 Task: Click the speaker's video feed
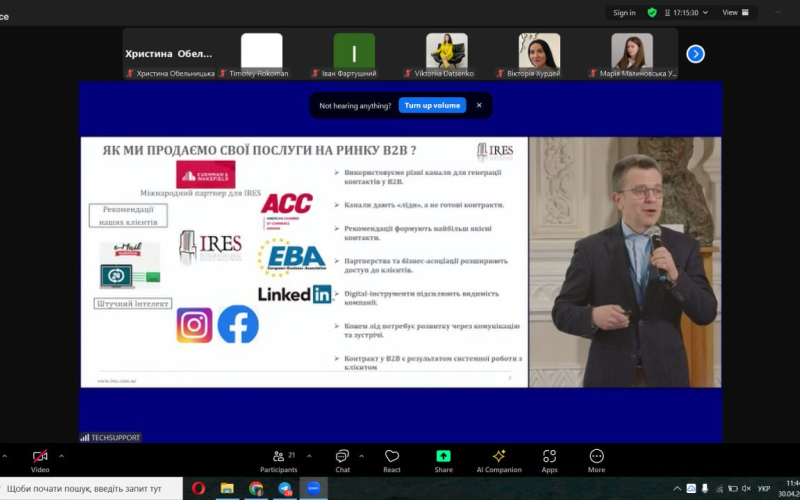[625, 262]
